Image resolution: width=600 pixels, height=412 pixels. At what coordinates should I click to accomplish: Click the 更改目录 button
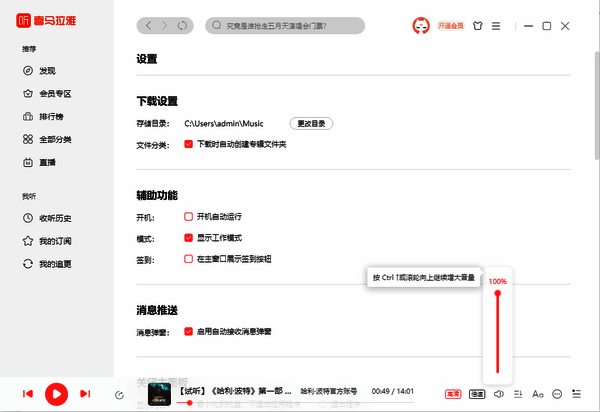pyautogui.click(x=311, y=124)
